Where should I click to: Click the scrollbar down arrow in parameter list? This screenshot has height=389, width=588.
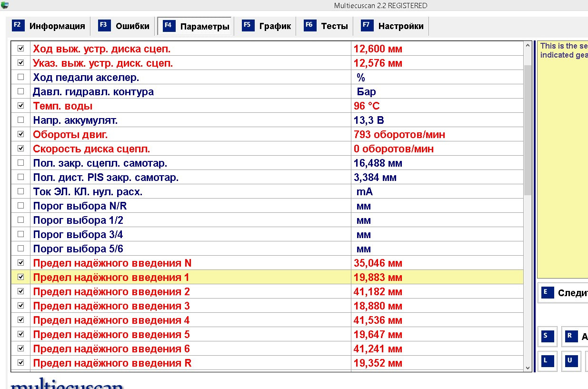tap(528, 368)
